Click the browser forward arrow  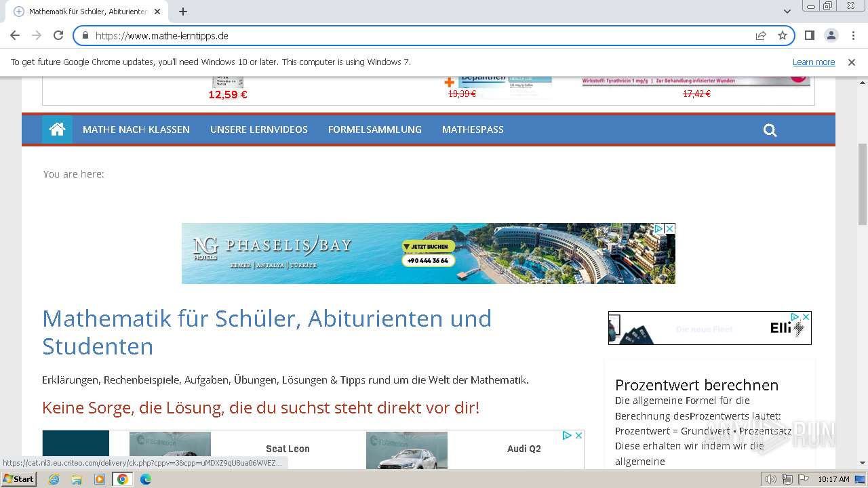pos(37,35)
